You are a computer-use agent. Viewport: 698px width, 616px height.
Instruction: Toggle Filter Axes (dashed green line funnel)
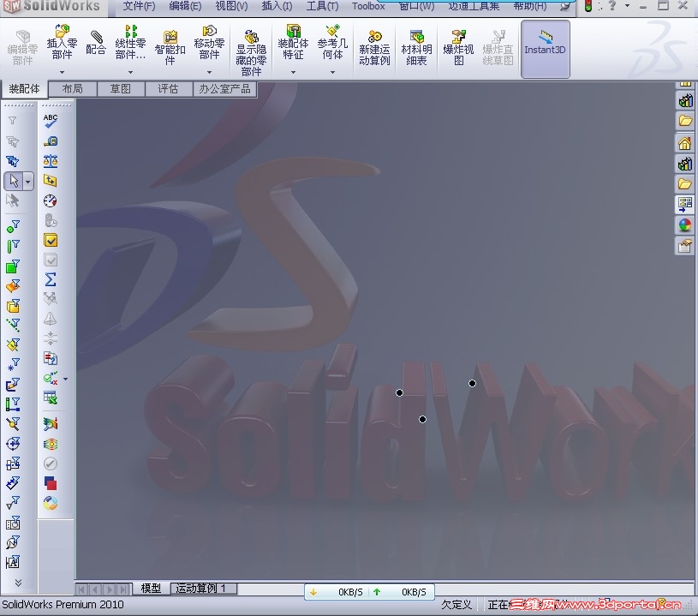click(13, 325)
